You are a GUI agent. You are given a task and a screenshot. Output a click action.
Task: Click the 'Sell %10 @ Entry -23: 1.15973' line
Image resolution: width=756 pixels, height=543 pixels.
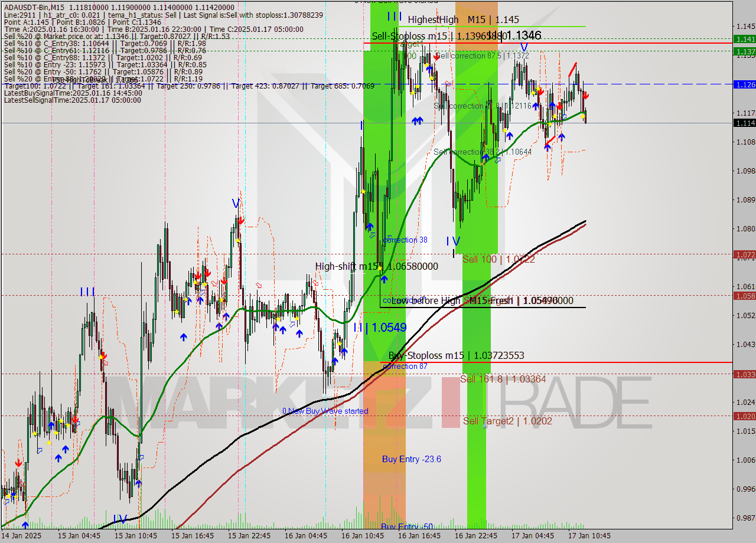pyautogui.click(x=105, y=64)
